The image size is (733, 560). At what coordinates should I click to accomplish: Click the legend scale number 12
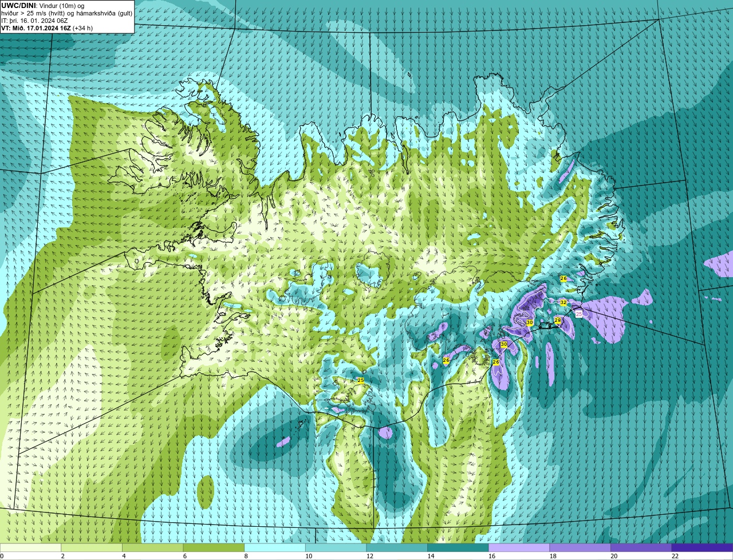coord(370,556)
